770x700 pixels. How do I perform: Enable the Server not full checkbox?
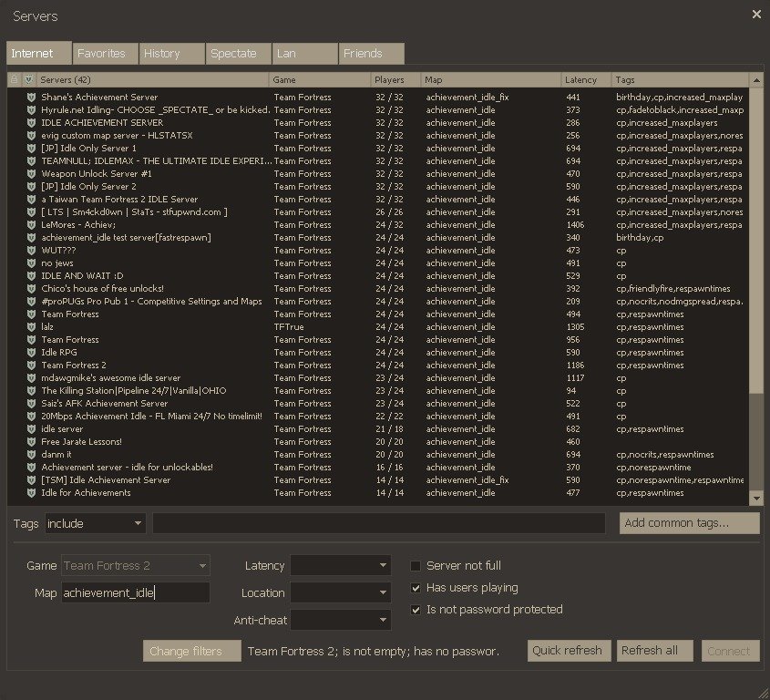point(416,566)
